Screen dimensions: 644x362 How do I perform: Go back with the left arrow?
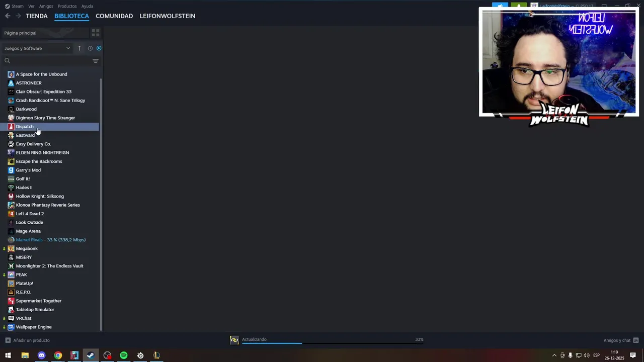click(x=8, y=16)
